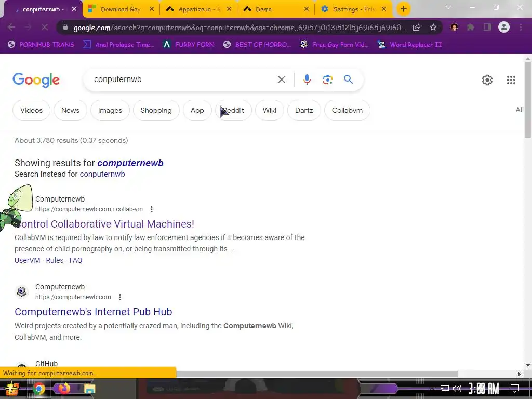Viewport: 532px width, 399px height.
Task: Select the Reddit filter chip
Action: click(x=233, y=110)
